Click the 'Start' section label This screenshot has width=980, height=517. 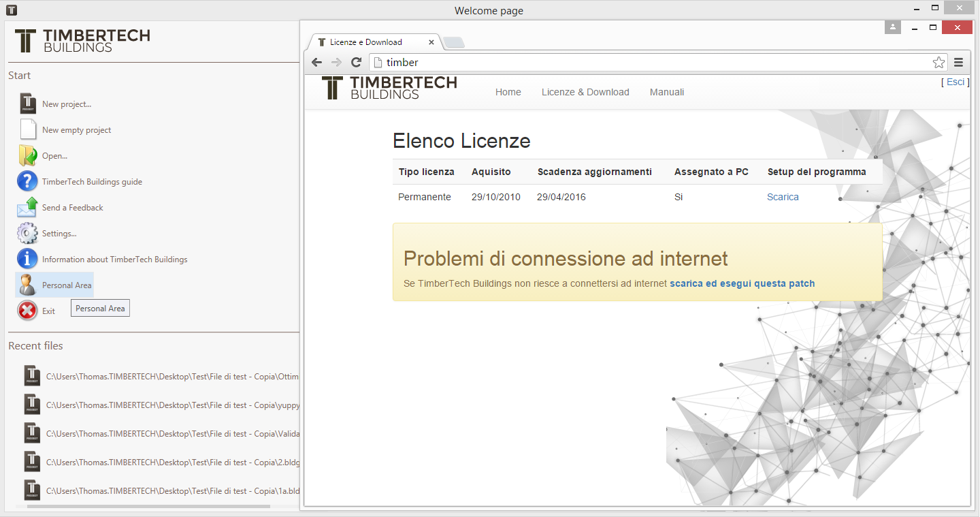[x=20, y=76]
